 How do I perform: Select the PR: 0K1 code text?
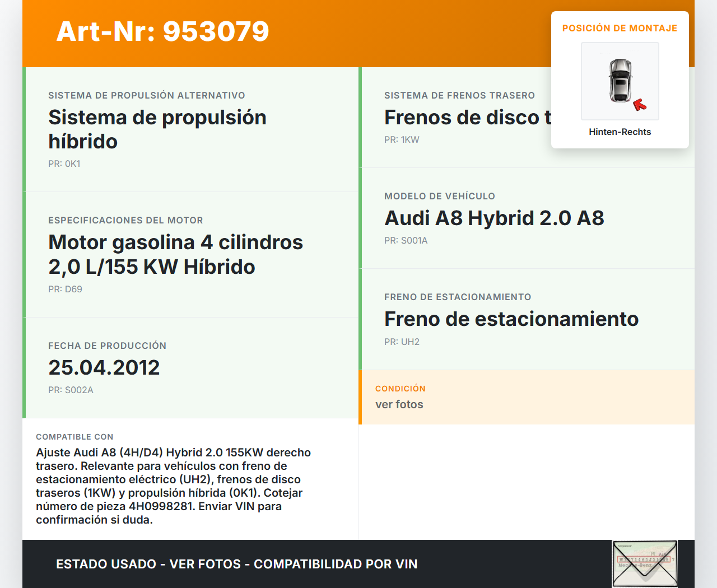click(x=64, y=164)
